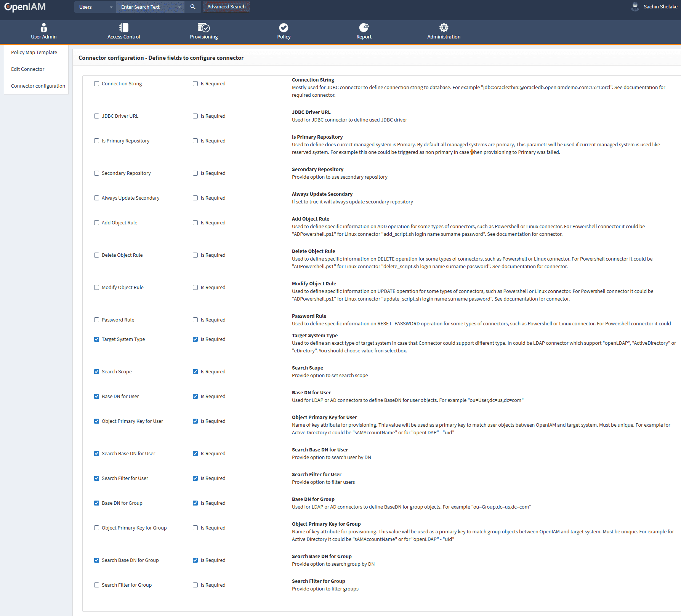Viewport: 681px width, 616px height.
Task: Open the Provisioning icon
Action: coord(204,28)
